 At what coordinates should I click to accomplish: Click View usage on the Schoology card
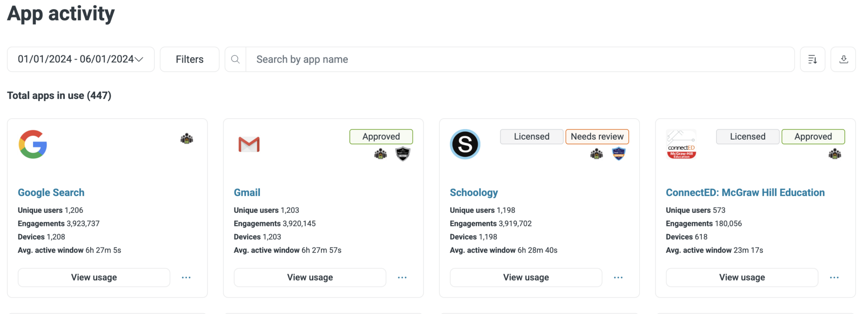526,278
